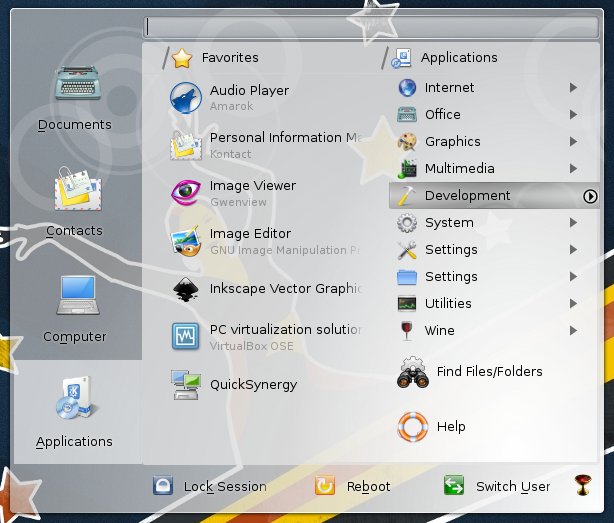
Task: Open QuickSynergy computers icon
Action: pyautogui.click(x=186, y=385)
